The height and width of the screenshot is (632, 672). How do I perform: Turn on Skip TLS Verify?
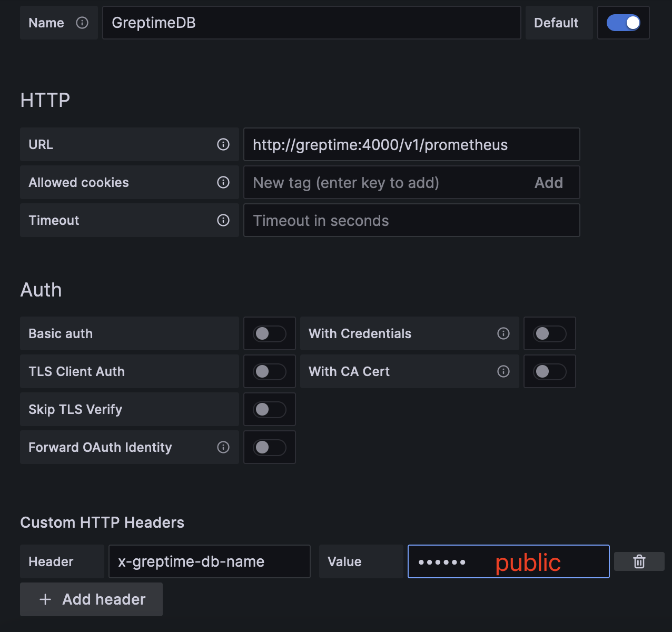tap(269, 409)
